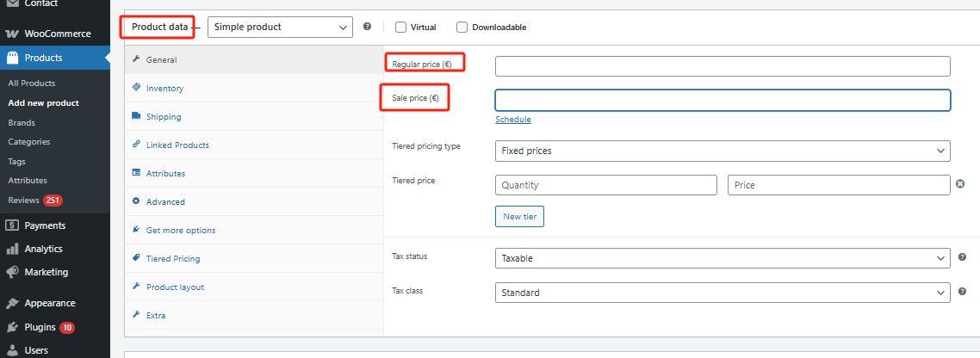The image size is (980, 358).
Task: Click the Get more options plug icon
Action: (136, 230)
